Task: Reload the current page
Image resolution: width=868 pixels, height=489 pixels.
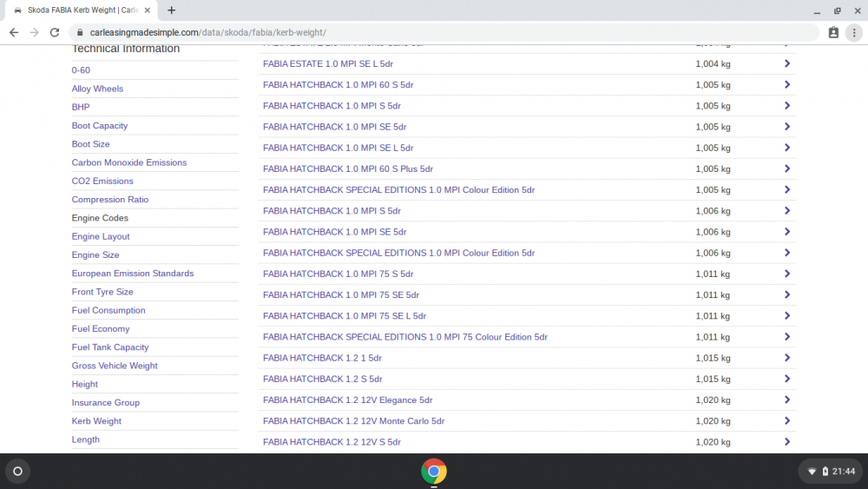Action: point(54,33)
